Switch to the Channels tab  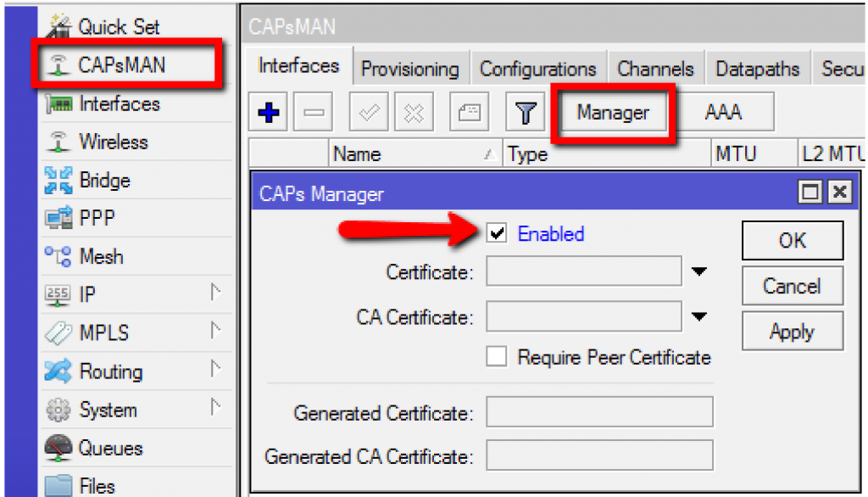pos(655,68)
